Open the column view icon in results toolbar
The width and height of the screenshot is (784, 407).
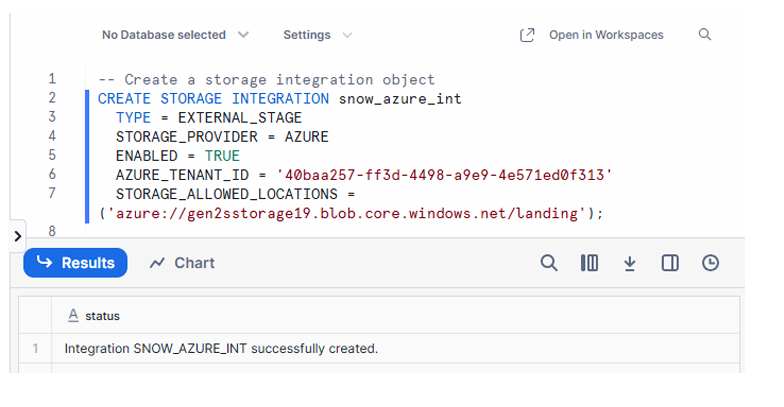coord(589,263)
